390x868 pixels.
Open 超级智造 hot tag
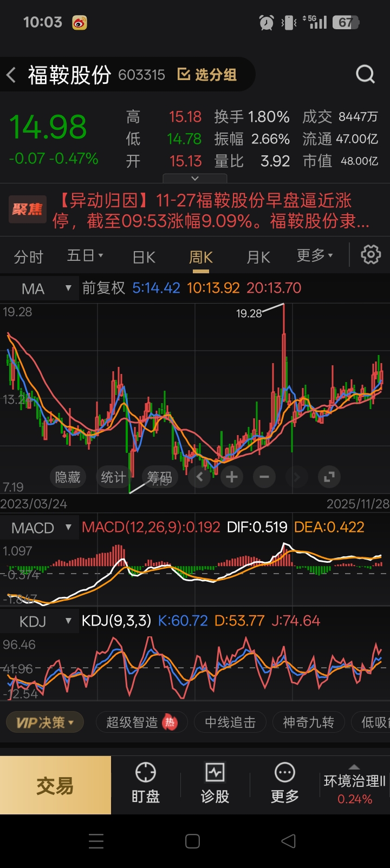pos(141,722)
